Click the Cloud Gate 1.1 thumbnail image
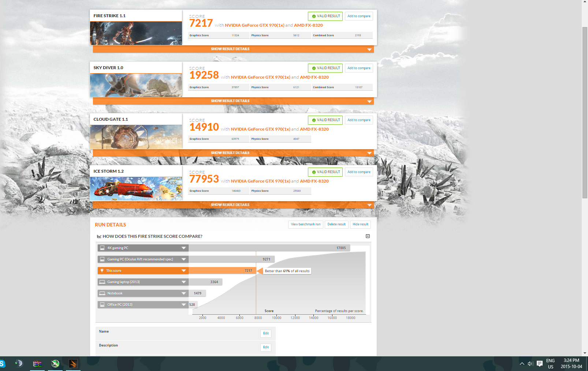 click(x=136, y=137)
